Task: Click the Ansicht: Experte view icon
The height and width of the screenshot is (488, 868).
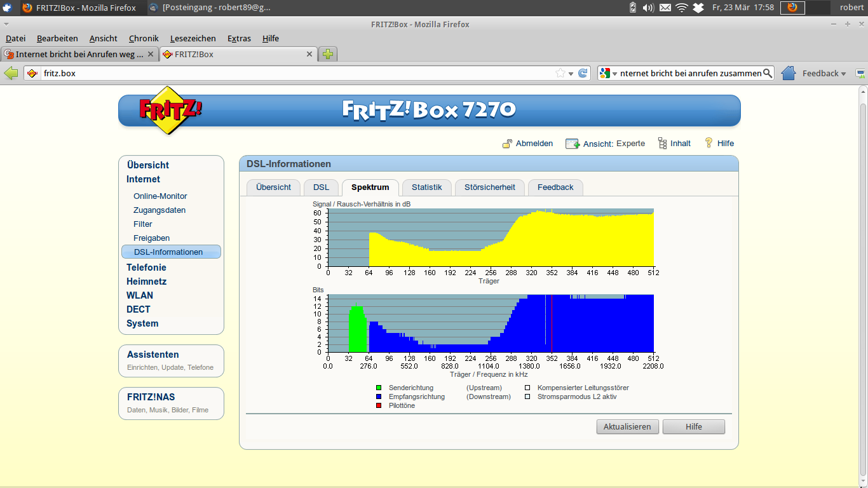Action: coord(573,144)
